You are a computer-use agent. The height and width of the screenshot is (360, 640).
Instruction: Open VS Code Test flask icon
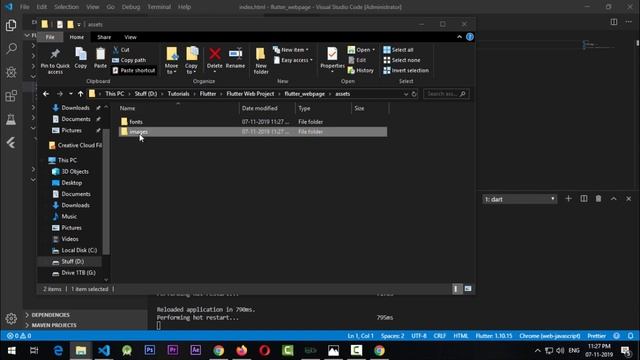[11, 119]
